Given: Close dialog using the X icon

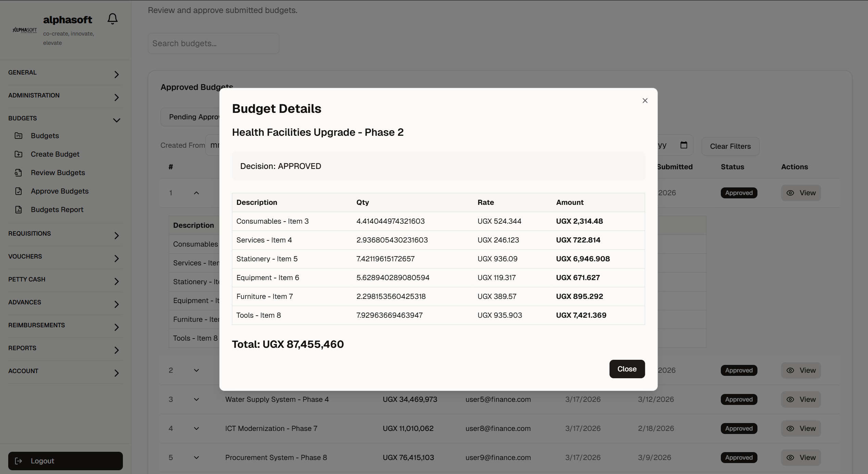Looking at the screenshot, I should tap(645, 101).
